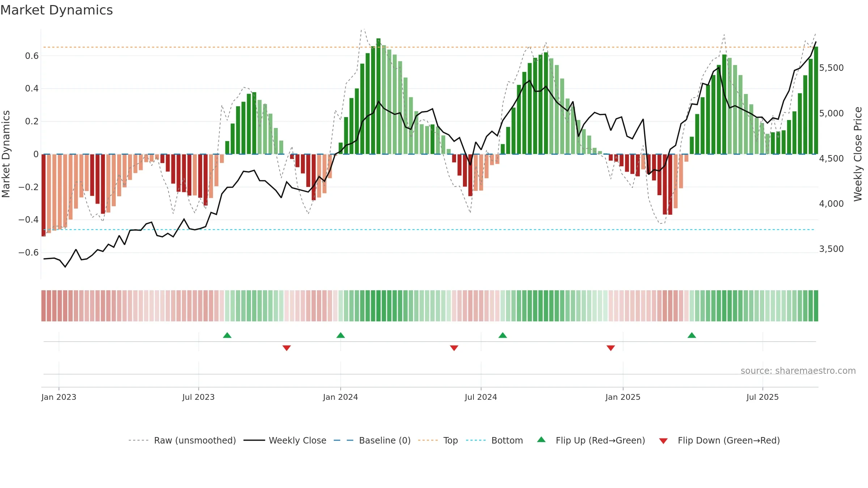Click the last dark green bar at chart end

pos(816,100)
